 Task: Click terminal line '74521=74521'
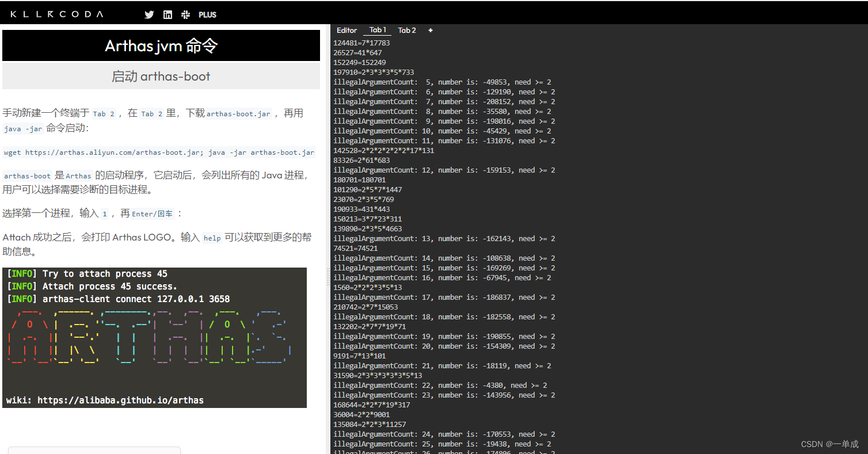(356, 249)
